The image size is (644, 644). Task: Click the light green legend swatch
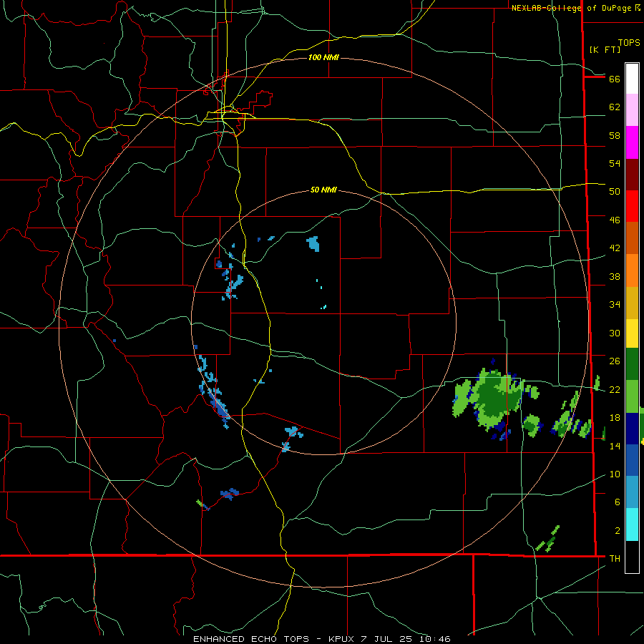632,396
